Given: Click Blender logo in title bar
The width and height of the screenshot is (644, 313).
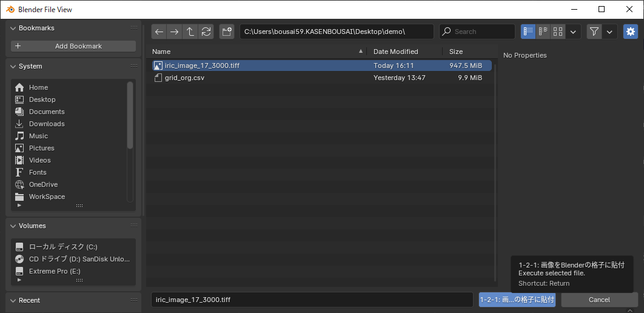Looking at the screenshot, I should pyautogui.click(x=9, y=9).
